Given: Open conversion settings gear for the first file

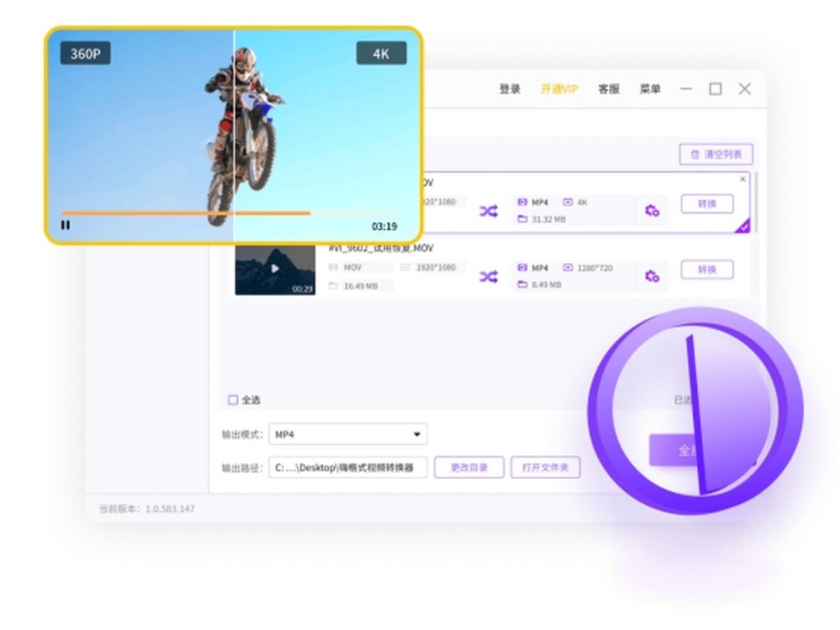Looking at the screenshot, I should pyautogui.click(x=652, y=209).
